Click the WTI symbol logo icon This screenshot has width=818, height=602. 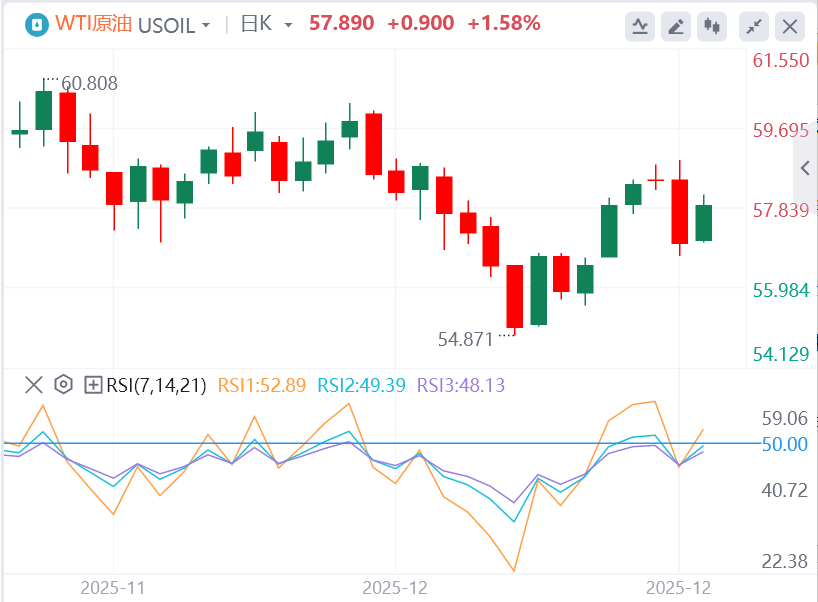pyautogui.click(x=36, y=24)
